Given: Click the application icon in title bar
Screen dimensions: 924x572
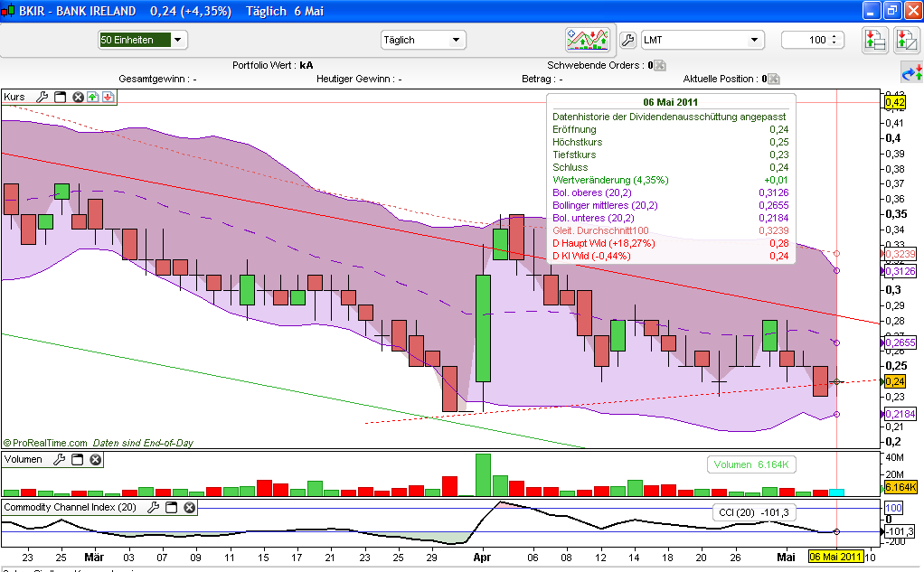Looking at the screenshot, I should (8, 11).
